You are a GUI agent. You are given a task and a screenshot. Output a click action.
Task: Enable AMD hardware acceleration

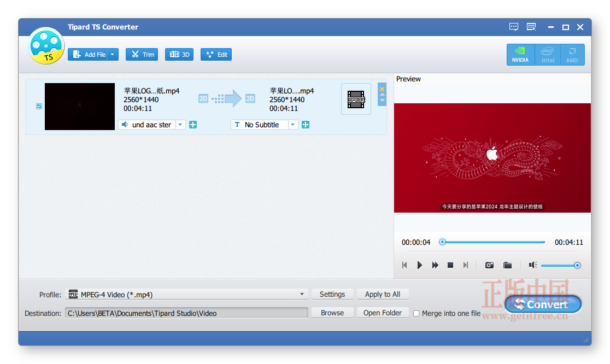(572, 55)
